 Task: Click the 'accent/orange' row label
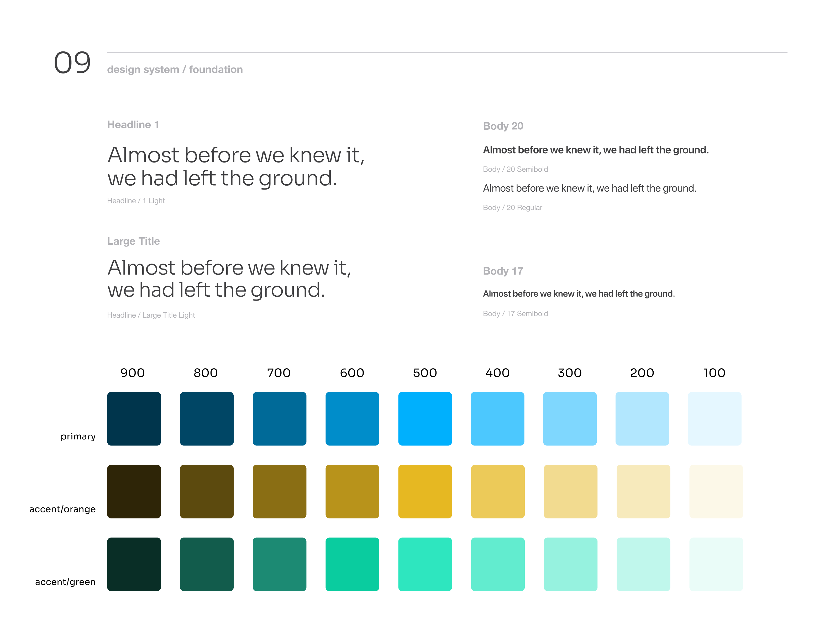(x=63, y=509)
